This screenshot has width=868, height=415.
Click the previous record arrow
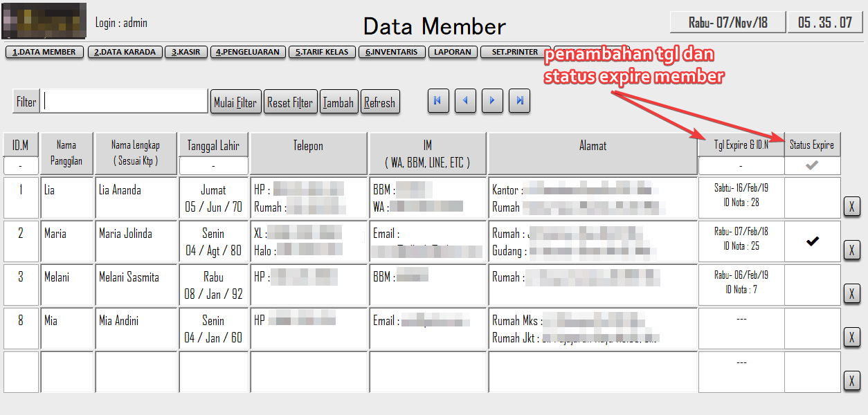click(x=464, y=101)
